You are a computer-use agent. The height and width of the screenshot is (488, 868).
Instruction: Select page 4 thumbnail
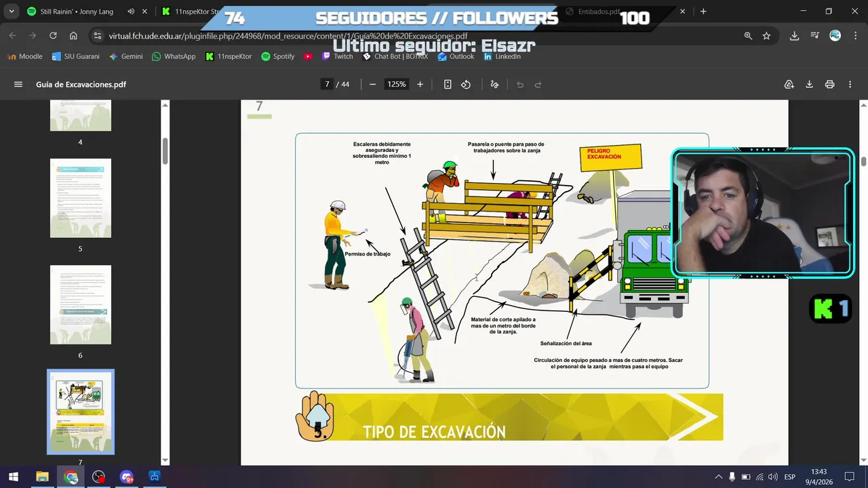[x=81, y=115]
